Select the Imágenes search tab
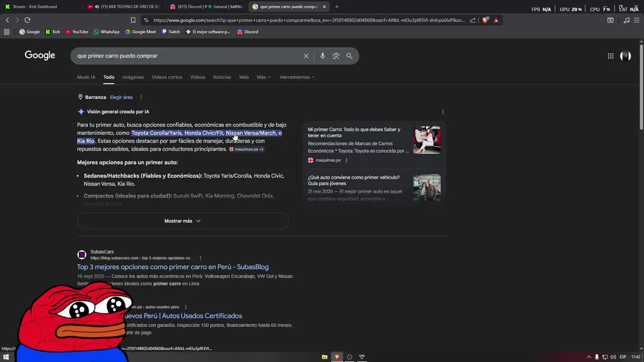 click(x=133, y=77)
